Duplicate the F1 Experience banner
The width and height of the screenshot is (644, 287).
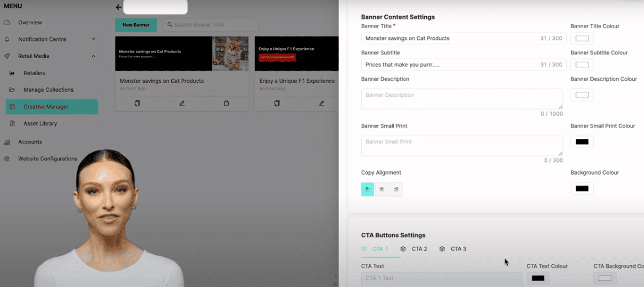(277, 103)
